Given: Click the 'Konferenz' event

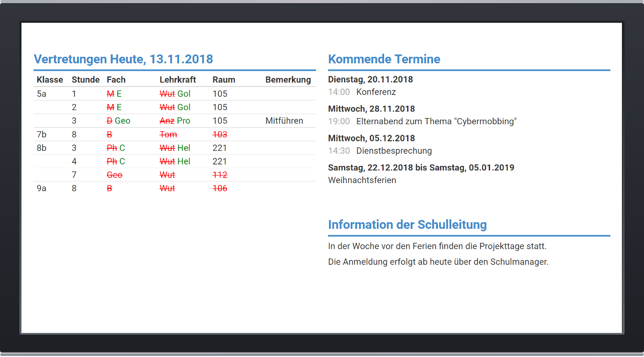Looking at the screenshot, I should (376, 93).
